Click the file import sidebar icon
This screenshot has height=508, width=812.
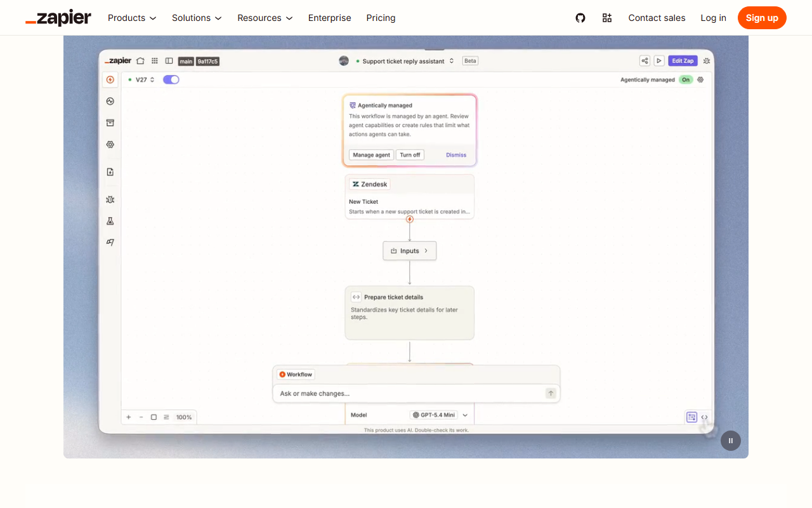pos(110,172)
